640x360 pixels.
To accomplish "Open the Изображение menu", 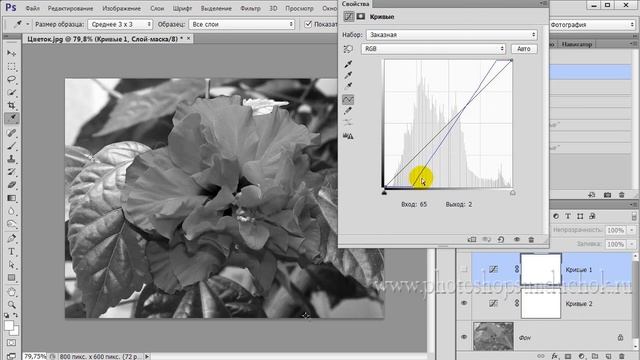I will 121,8.
